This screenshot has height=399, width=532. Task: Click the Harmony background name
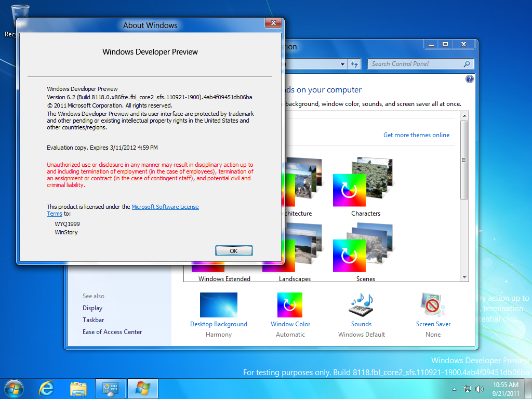coord(219,335)
